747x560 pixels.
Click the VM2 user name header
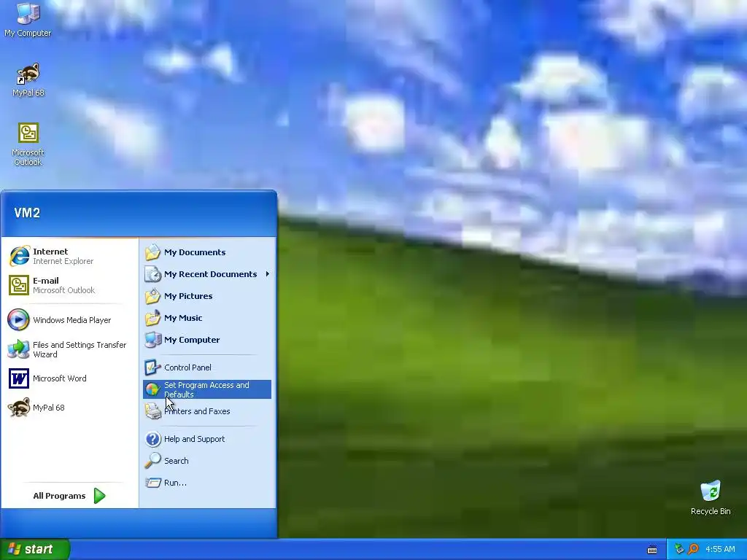tap(27, 213)
